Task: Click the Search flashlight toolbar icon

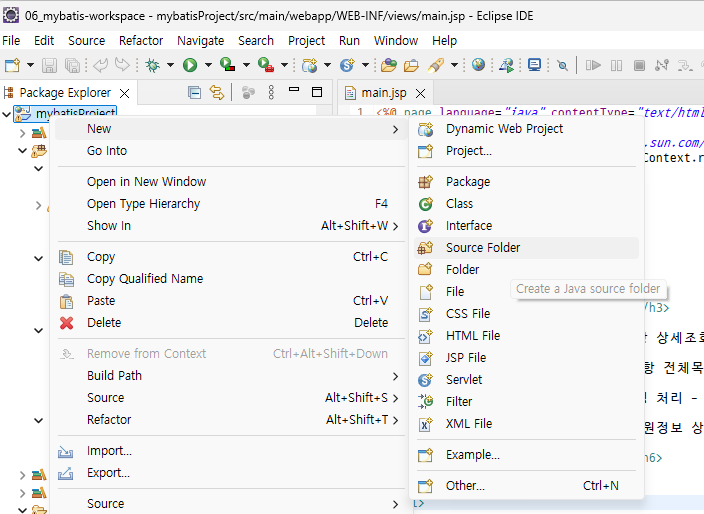Action: click(x=436, y=66)
